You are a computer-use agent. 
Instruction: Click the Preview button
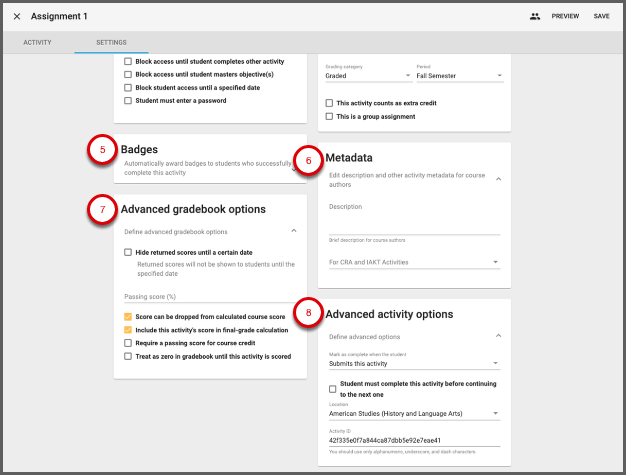[565, 17]
